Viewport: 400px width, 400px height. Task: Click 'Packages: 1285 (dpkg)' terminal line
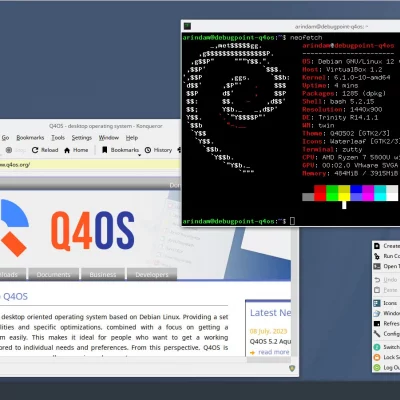click(344, 94)
